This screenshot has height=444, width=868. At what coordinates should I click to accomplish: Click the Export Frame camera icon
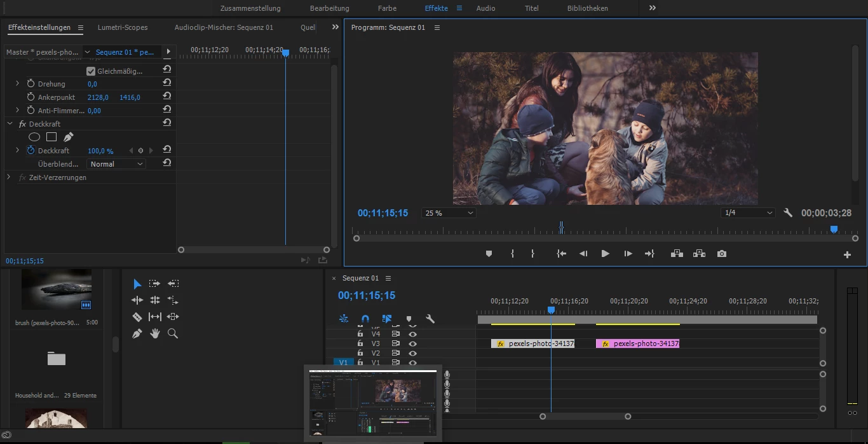[721, 254]
